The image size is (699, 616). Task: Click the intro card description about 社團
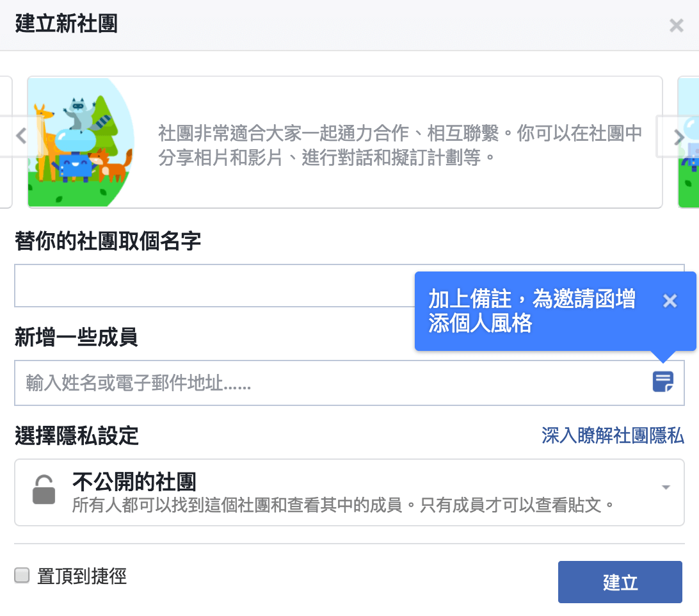pos(400,145)
